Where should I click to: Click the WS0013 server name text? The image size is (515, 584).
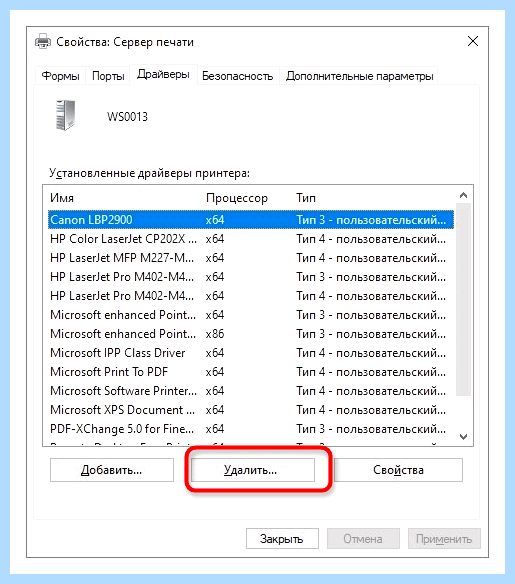pyautogui.click(x=127, y=117)
